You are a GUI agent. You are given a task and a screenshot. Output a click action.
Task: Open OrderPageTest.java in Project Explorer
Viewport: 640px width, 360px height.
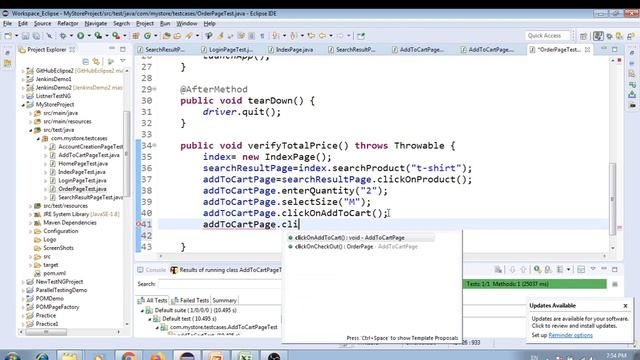82,189
